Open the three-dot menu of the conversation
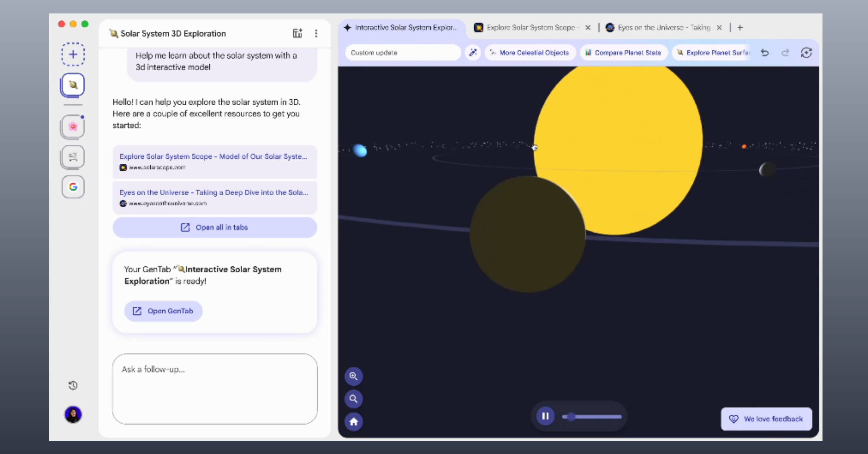The height and width of the screenshot is (454, 868). (x=316, y=33)
